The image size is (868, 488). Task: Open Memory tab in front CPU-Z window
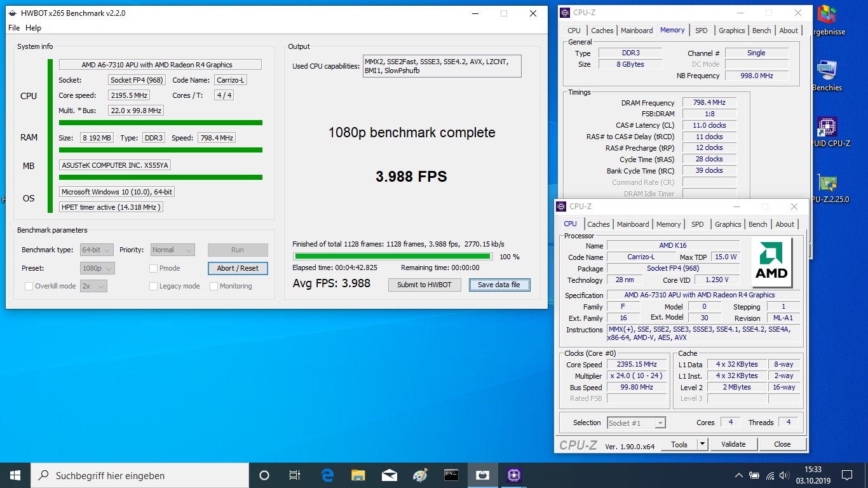(668, 224)
